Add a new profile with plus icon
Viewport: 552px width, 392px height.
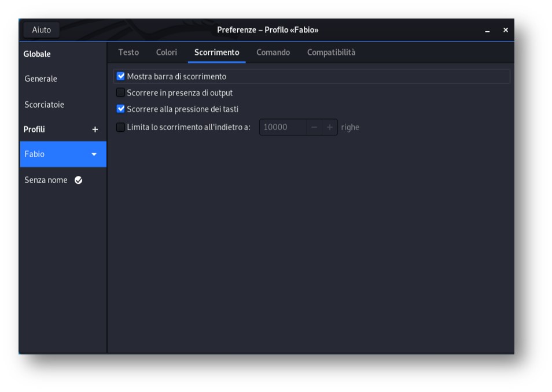(95, 130)
